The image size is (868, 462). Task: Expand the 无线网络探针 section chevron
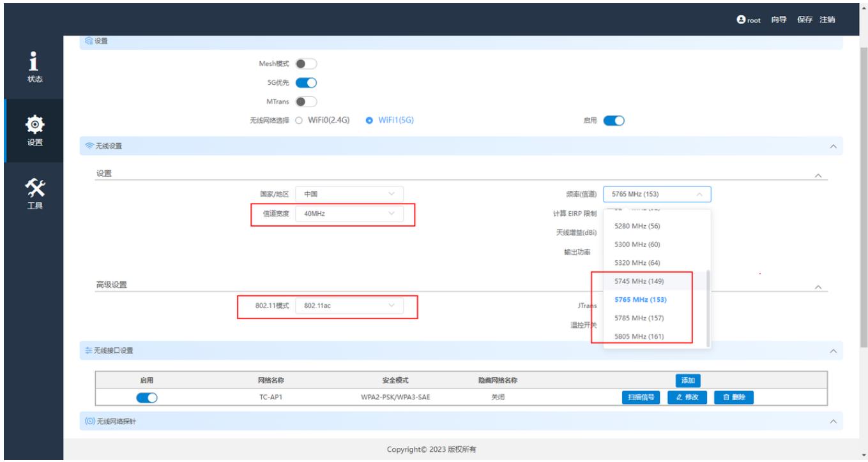[832, 421]
